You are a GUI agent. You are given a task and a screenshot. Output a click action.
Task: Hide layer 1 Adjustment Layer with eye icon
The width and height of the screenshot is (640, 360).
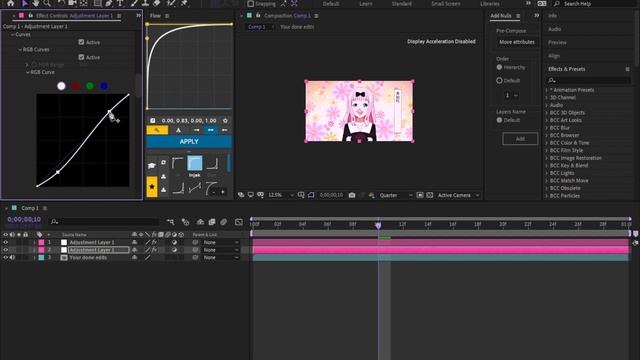coord(6,242)
